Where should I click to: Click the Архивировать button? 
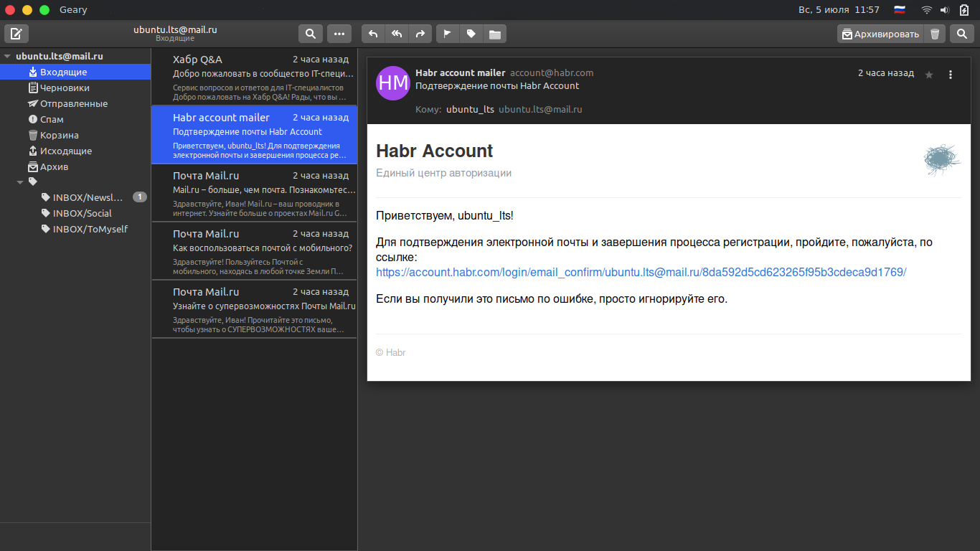pos(880,34)
